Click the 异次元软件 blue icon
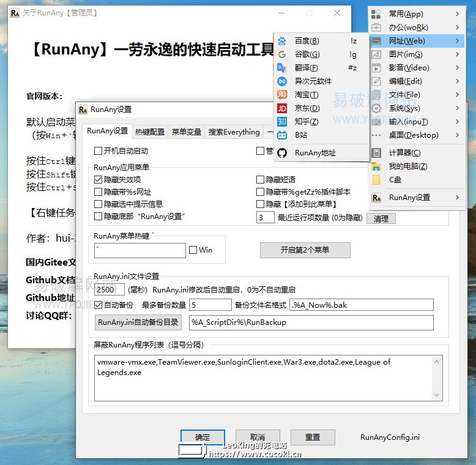Viewport: 476px width, 465px height. 282,81
